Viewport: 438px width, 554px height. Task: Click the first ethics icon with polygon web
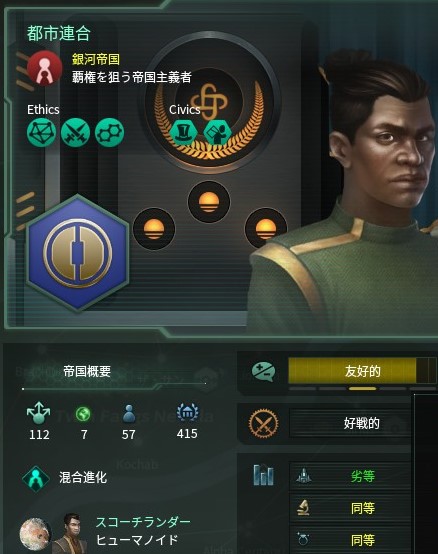tap(42, 133)
